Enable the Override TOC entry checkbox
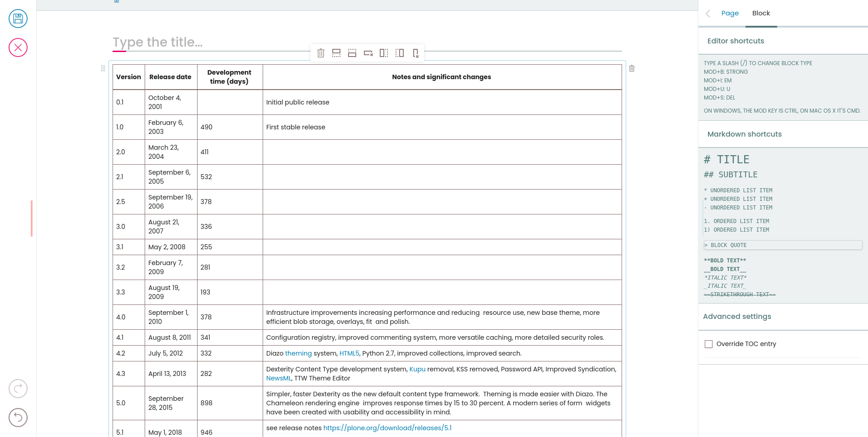The width and height of the screenshot is (868, 437). pos(708,344)
